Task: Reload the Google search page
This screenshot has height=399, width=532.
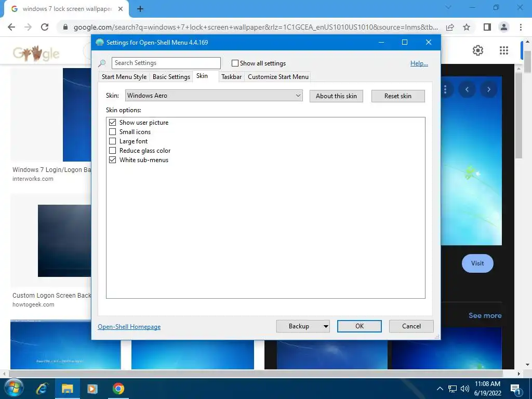Action: 45,27
